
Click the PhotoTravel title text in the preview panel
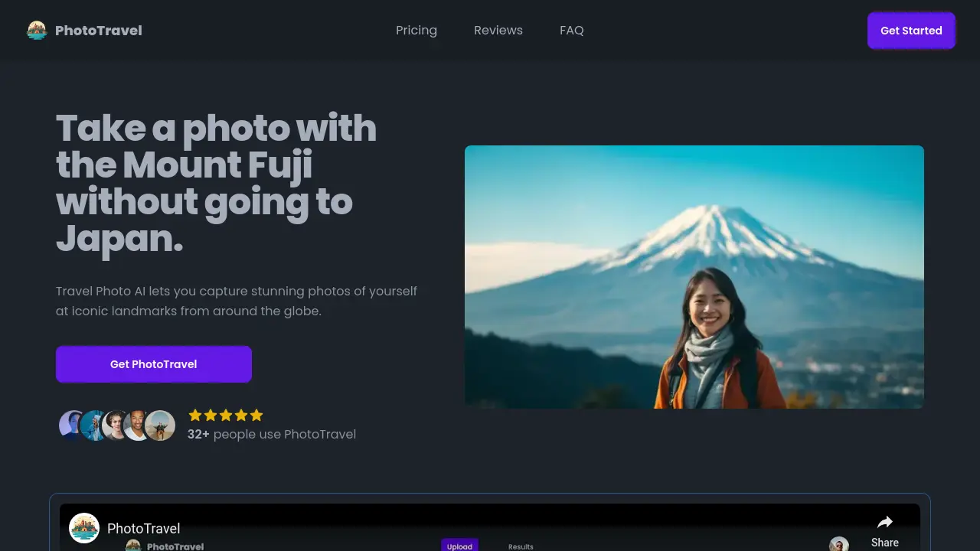tap(144, 528)
